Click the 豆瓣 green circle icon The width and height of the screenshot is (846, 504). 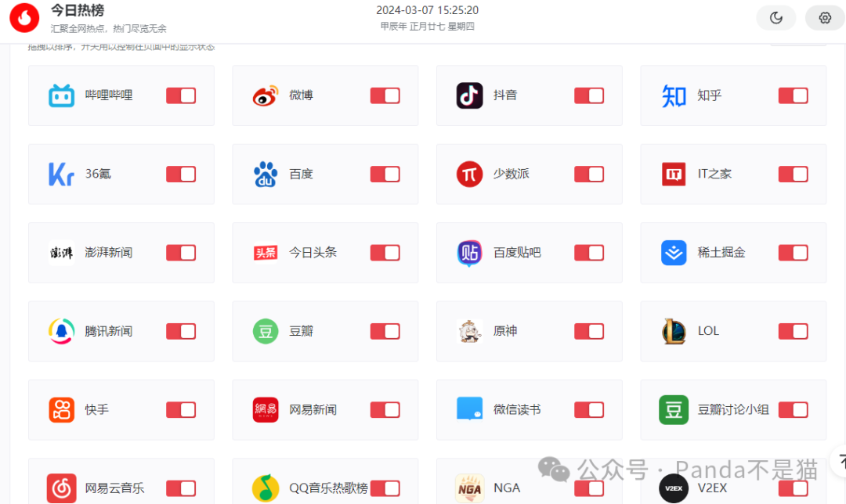click(x=266, y=332)
